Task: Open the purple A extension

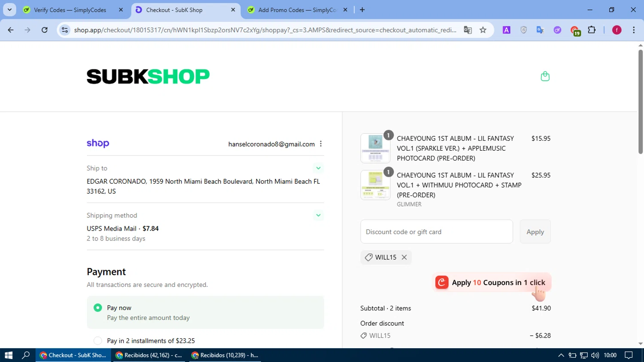Action: coord(507,30)
